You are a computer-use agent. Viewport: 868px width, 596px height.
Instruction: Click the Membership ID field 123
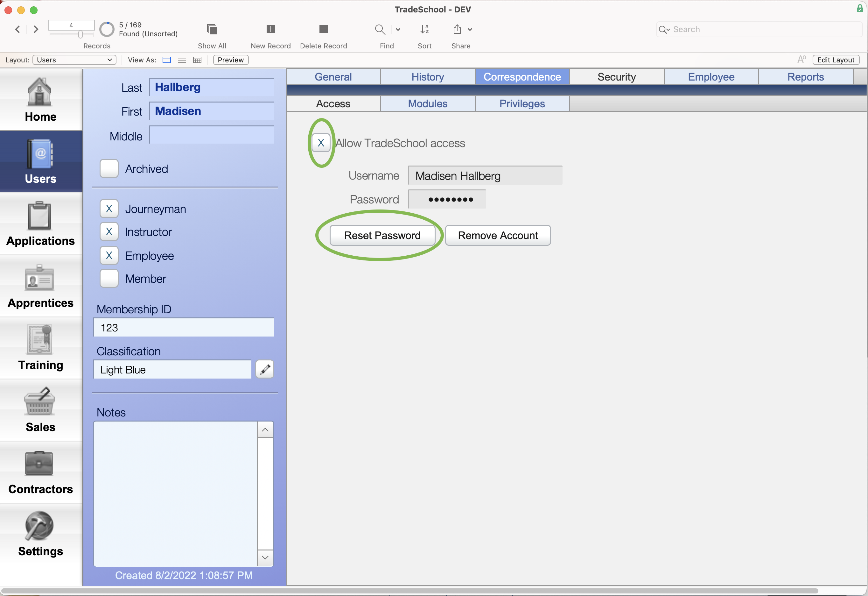[184, 327]
